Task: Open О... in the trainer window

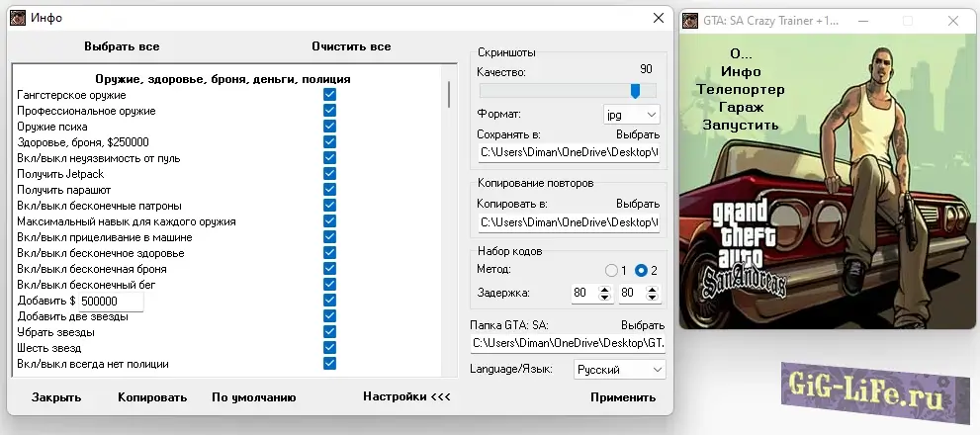Action: [x=741, y=53]
